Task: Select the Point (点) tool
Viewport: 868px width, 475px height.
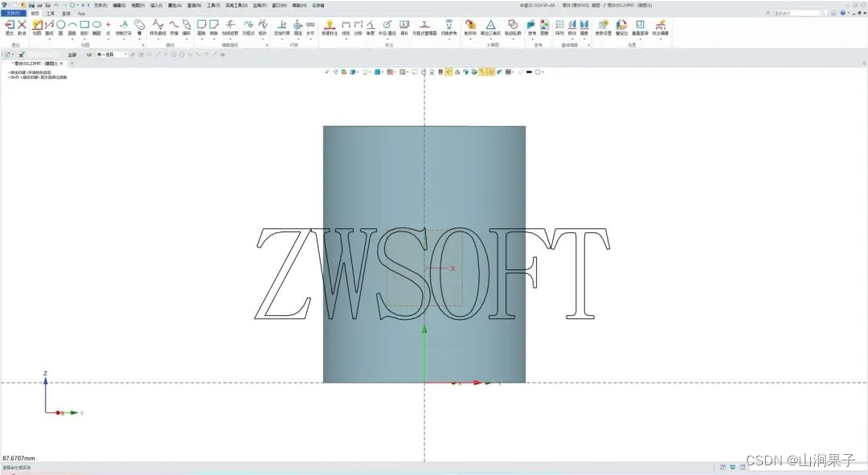Action: [108, 27]
